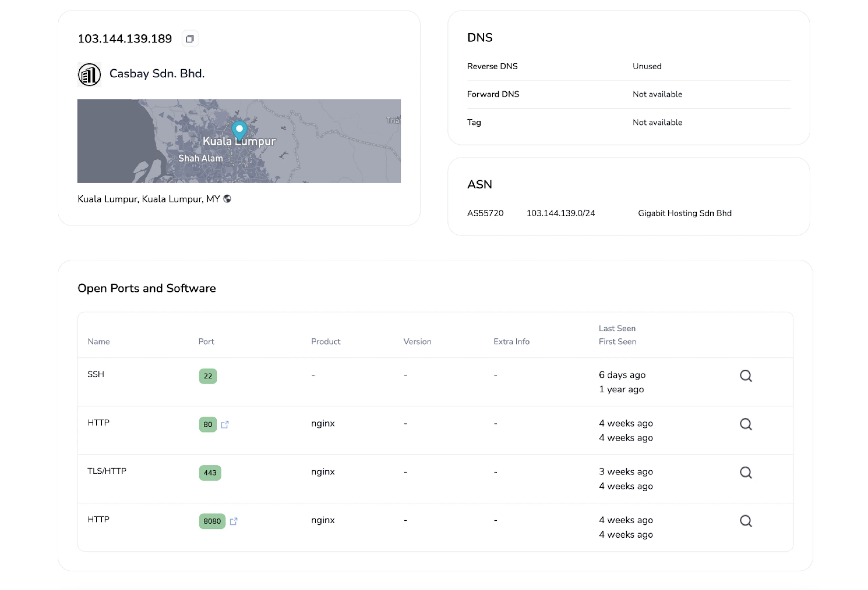Viewport: 868px width, 590px height.
Task: Open port 80 external link icon
Action: [x=225, y=425]
